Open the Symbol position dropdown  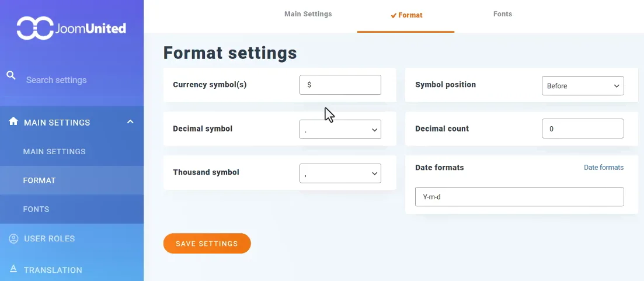click(x=582, y=86)
